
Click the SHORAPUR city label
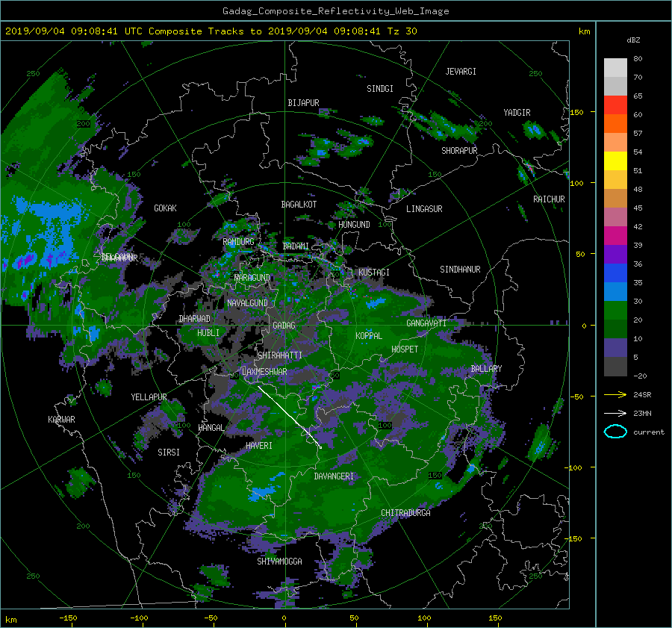click(x=459, y=151)
